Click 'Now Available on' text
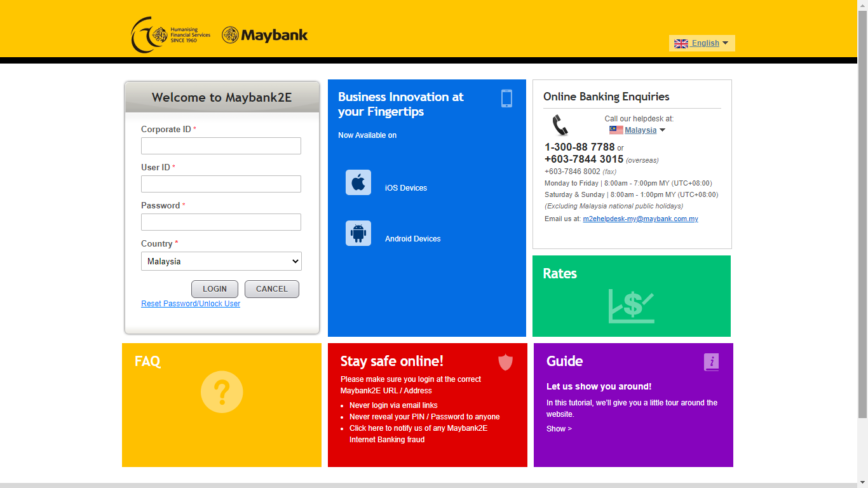868x488 pixels. pos(367,135)
